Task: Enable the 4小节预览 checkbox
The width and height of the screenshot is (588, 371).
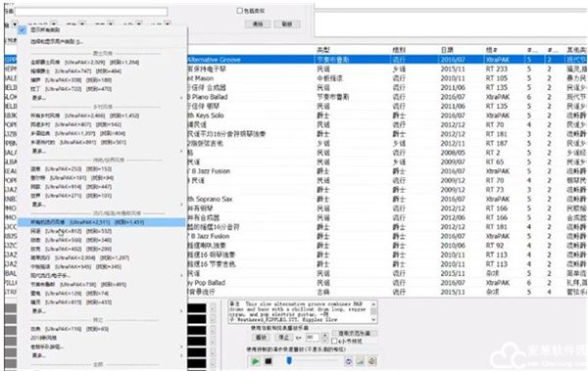Action: coord(334,342)
